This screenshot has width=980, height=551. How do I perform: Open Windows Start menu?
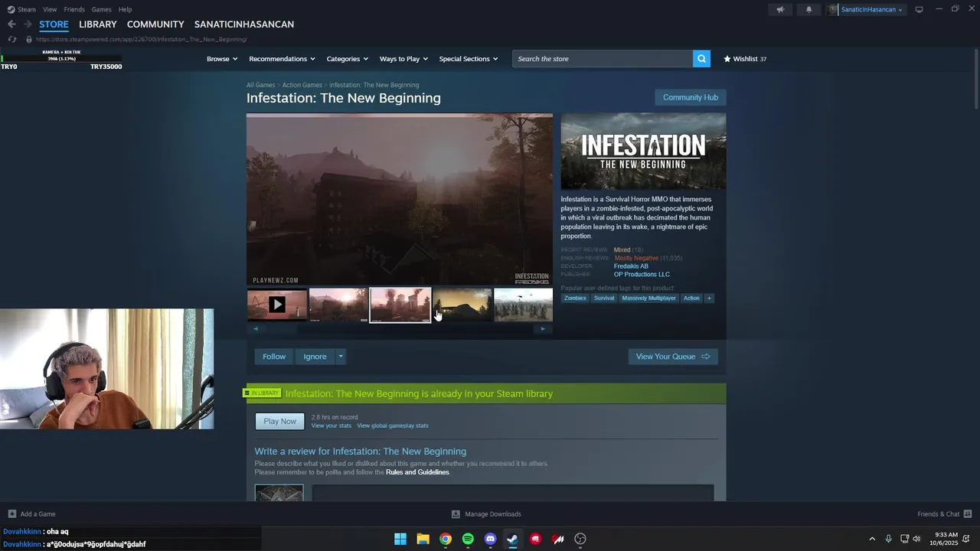tap(400, 539)
